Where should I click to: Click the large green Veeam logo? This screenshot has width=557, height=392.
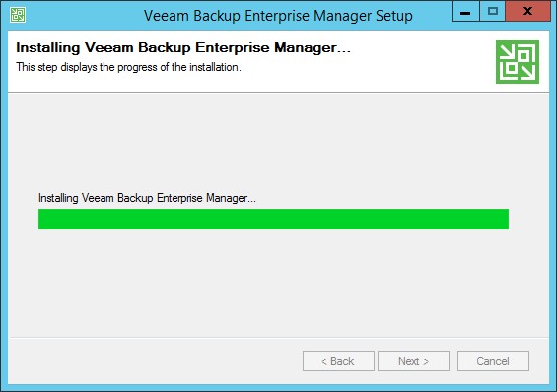pos(518,62)
